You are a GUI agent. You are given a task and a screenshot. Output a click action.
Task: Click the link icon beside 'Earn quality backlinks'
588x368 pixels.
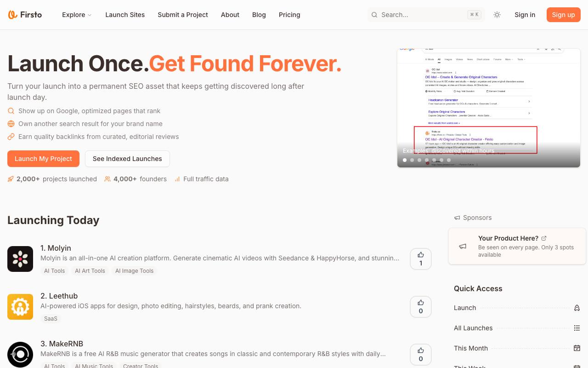click(11, 137)
